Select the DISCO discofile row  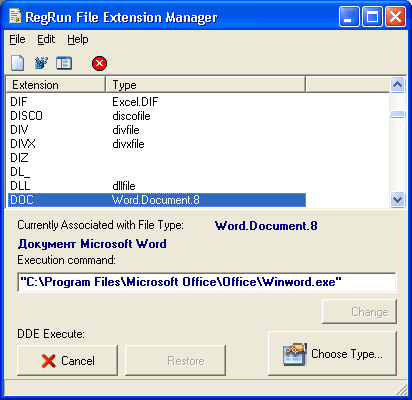pyautogui.click(x=157, y=116)
